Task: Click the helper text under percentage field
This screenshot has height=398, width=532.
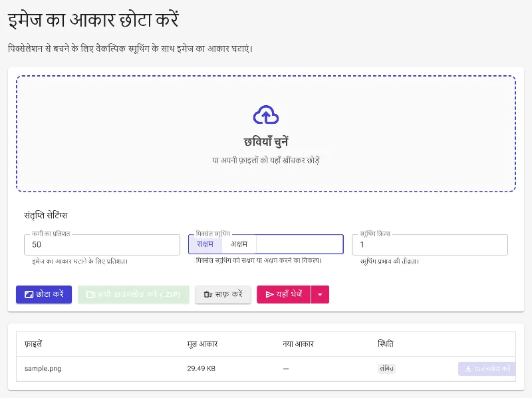Action: point(80,262)
